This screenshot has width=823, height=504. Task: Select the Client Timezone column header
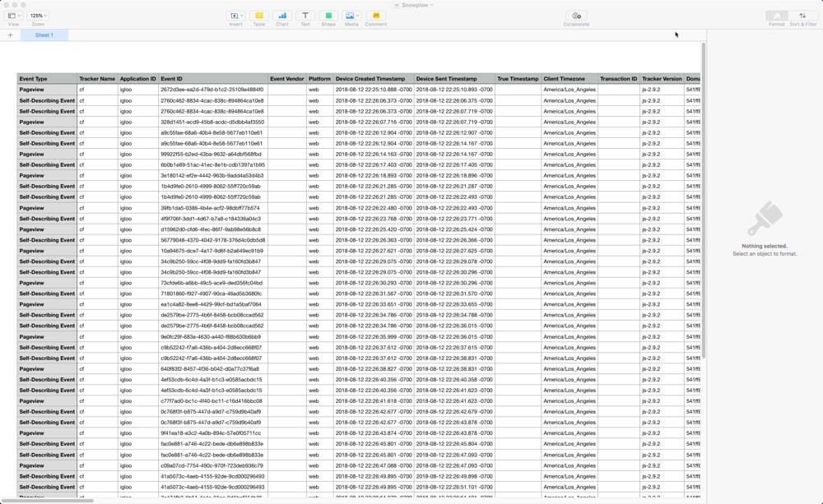click(x=570, y=79)
